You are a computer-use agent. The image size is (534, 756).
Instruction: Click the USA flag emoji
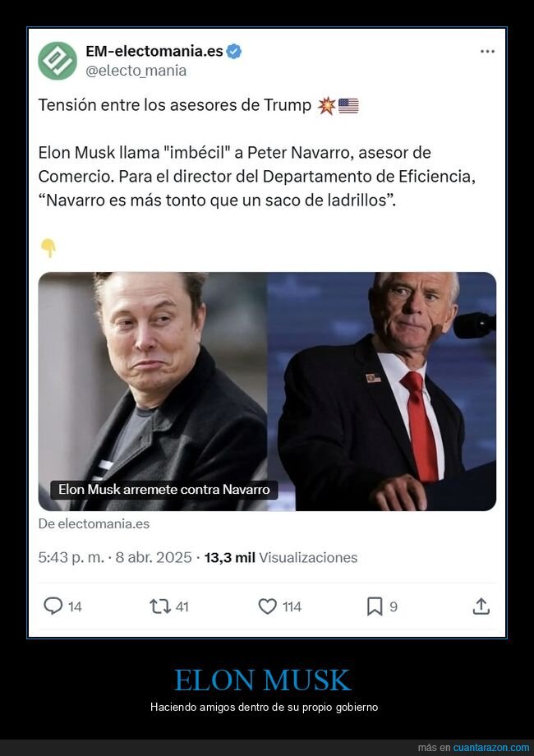point(348,105)
